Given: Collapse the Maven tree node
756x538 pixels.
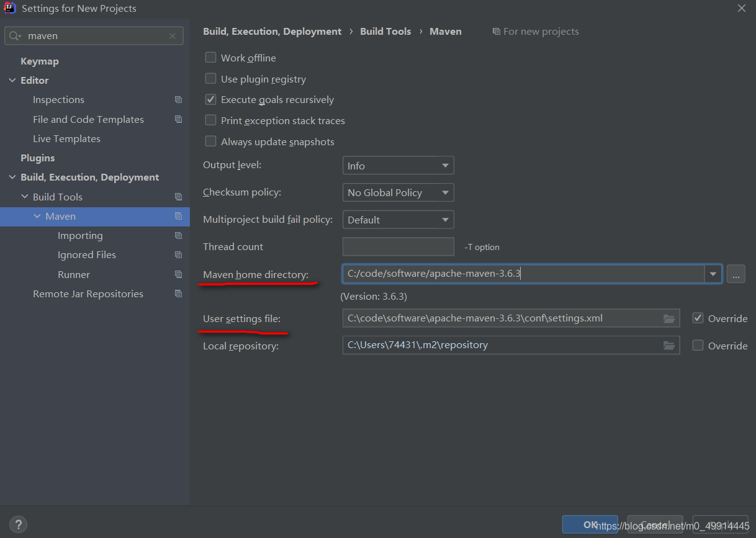Looking at the screenshot, I should pos(37,216).
